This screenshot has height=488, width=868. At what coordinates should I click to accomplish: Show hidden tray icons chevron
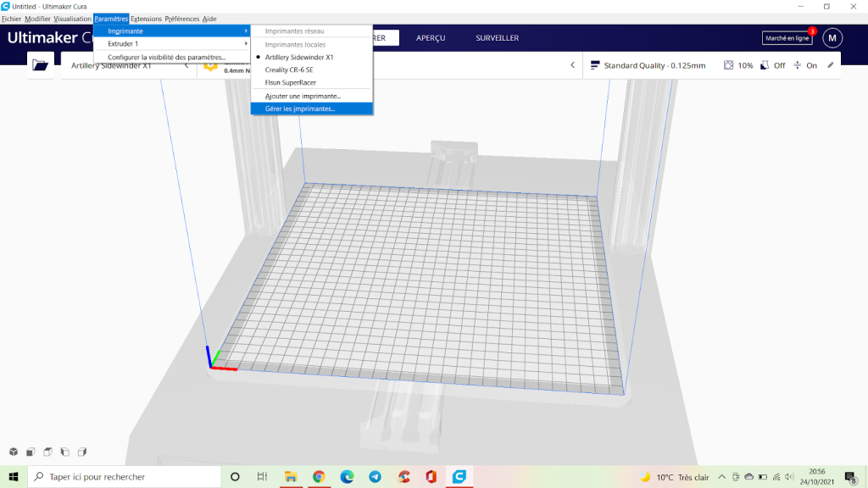click(x=722, y=477)
